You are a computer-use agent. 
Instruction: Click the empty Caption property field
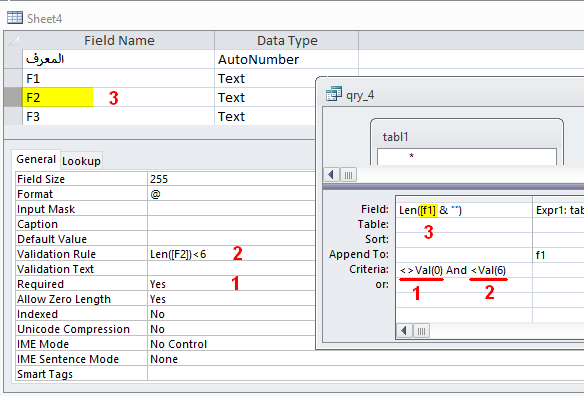231,224
